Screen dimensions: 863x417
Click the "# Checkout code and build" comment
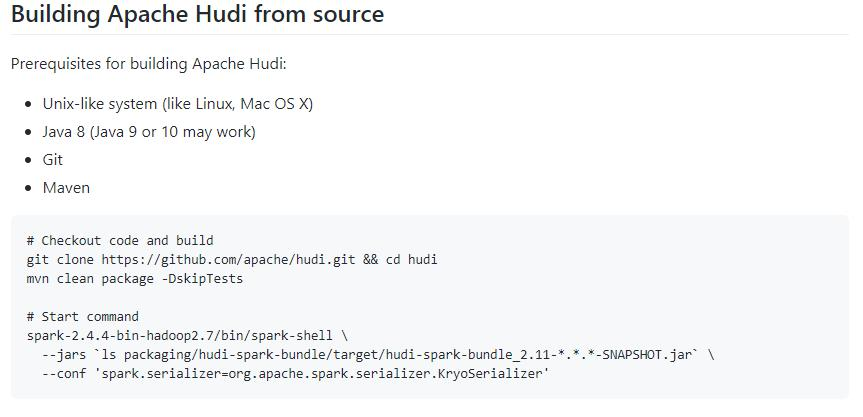(x=120, y=241)
